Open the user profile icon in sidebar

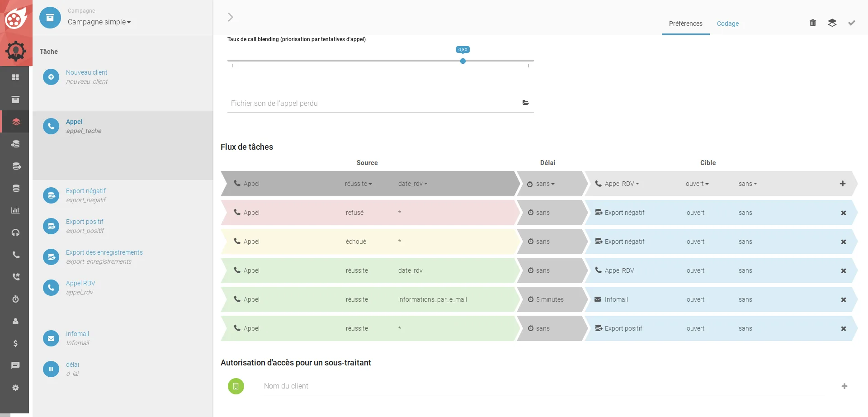[x=15, y=321]
